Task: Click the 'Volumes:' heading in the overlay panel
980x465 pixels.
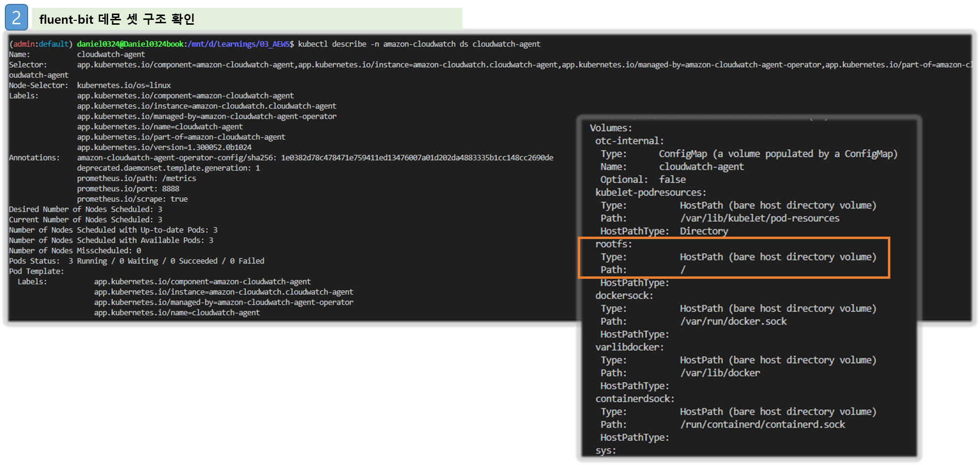Action: (611, 128)
